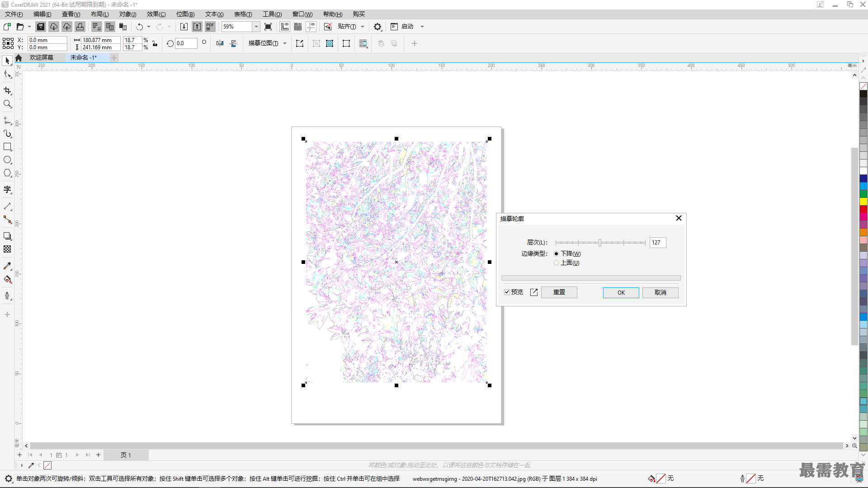The image size is (868, 488).
Task: Click OK in the 描摹轮廓 dialog
Action: click(621, 292)
